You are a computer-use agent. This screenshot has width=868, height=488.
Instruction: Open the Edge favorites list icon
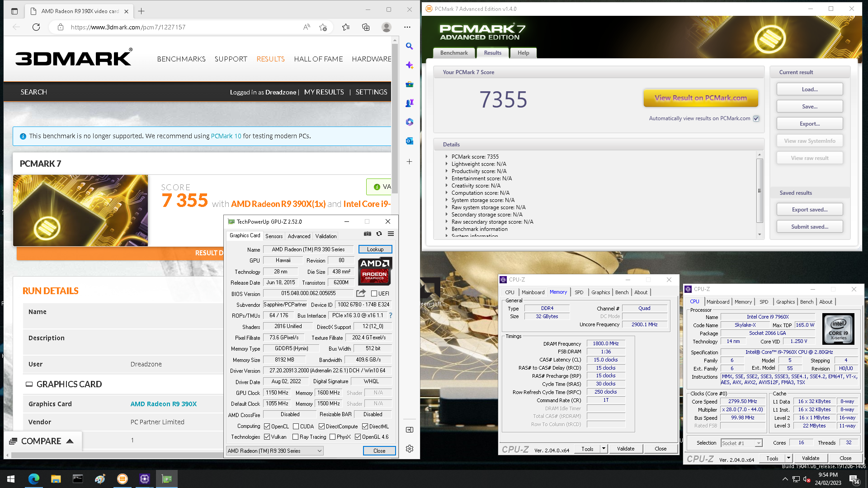346,27
